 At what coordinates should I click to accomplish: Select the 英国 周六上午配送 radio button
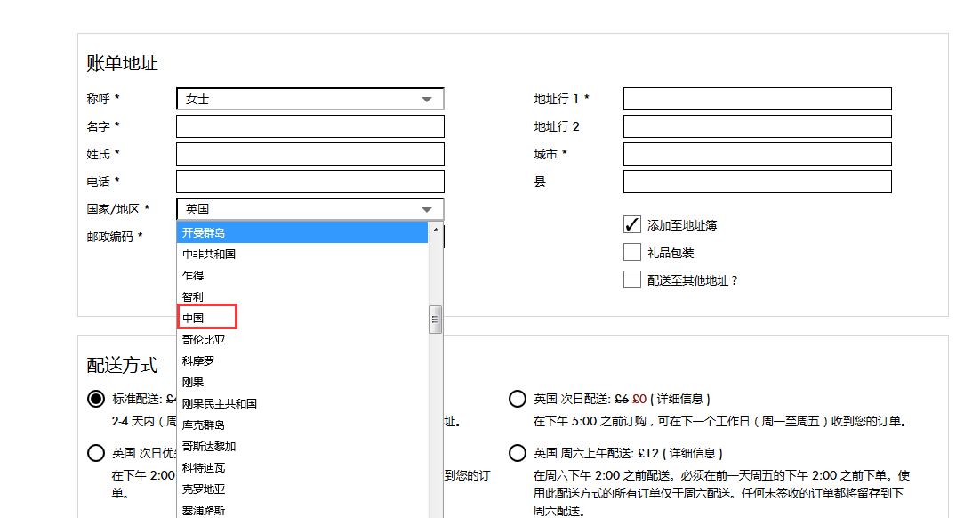point(517,453)
